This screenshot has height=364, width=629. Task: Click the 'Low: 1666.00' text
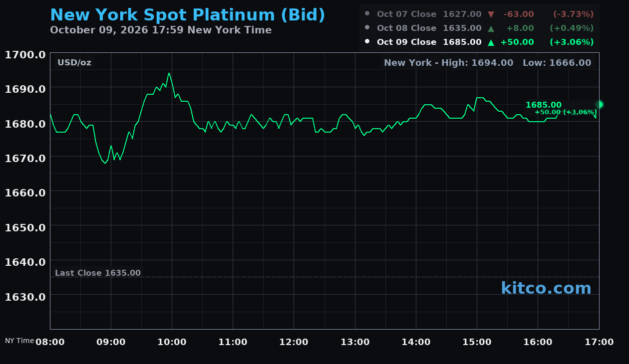pyautogui.click(x=557, y=63)
